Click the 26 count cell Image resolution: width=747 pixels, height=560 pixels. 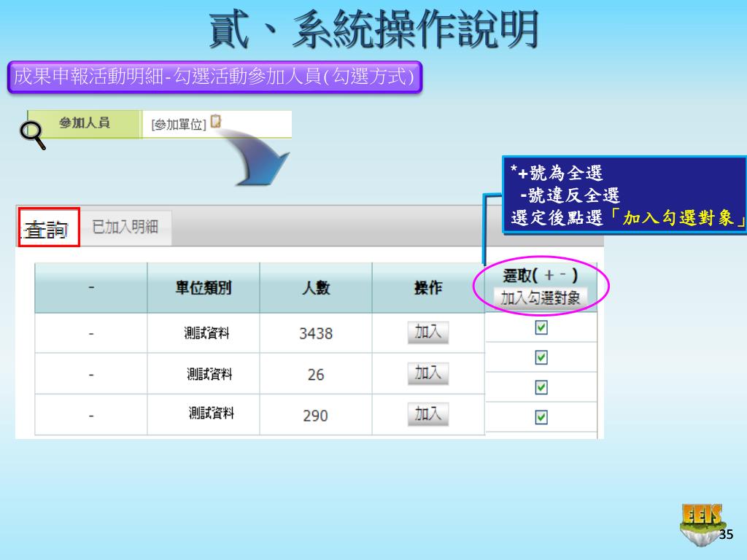[x=316, y=374]
